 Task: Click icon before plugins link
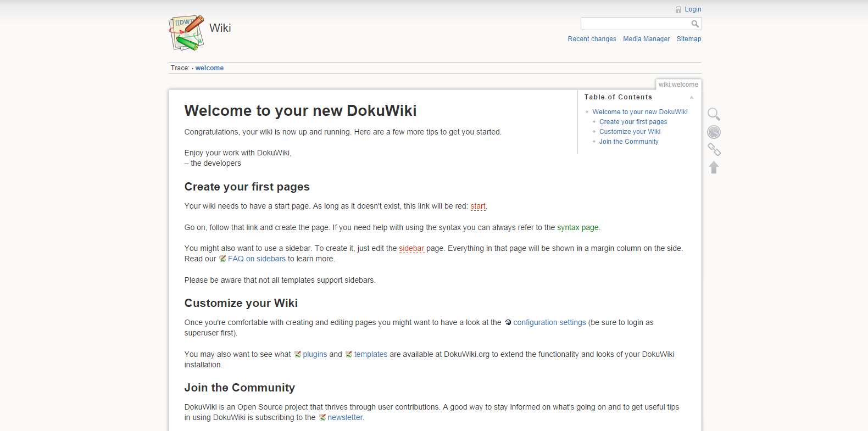click(297, 354)
